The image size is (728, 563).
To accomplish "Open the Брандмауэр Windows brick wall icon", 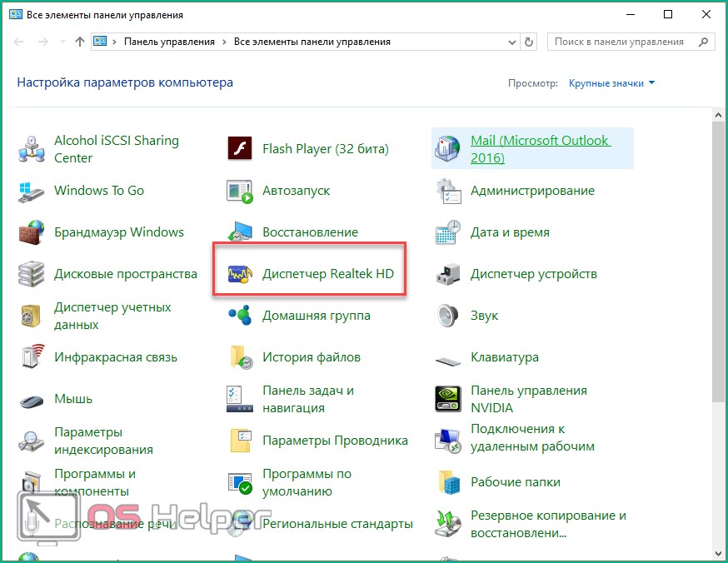I will pyautogui.click(x=31, y=232).
